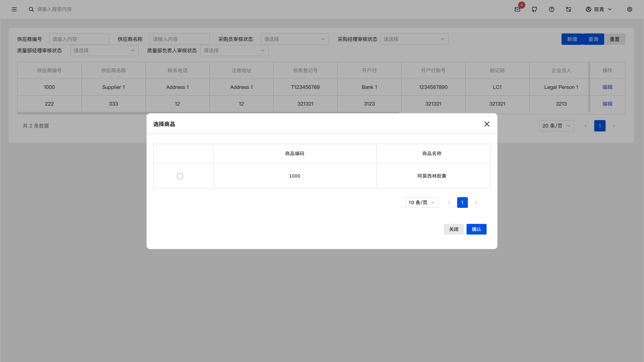This screenshot has height=362, width=644.
Task: Click the 确认 button
Action: (476, 229)
